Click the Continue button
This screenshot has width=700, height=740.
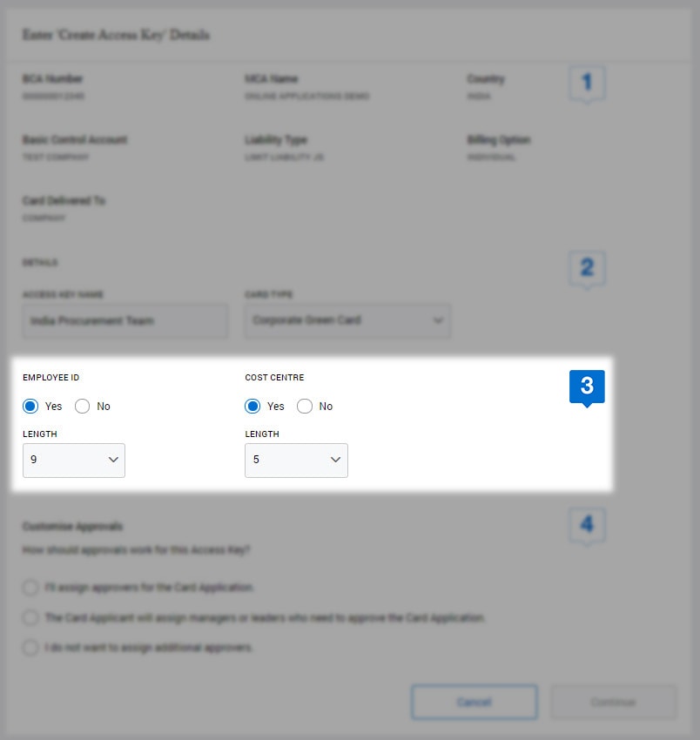(x=613, y=702)
